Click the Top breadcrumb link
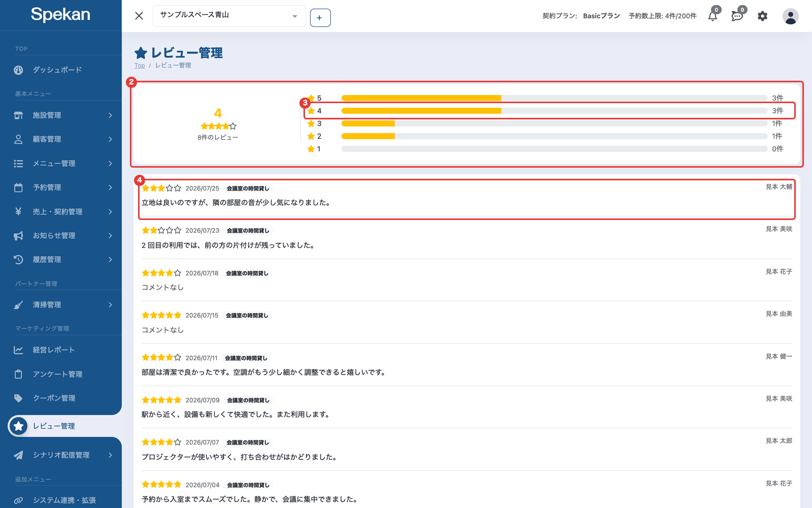 point(140,66)
